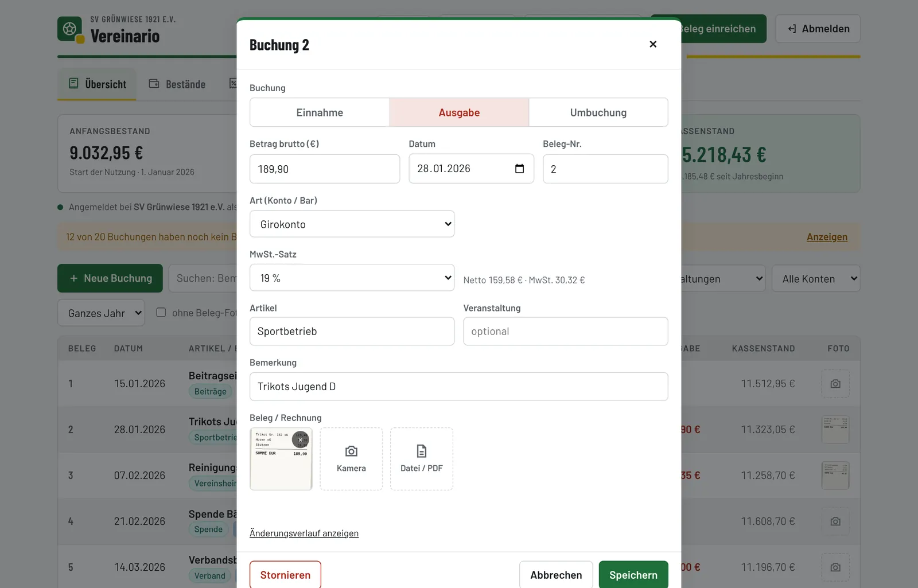The width and height of the screenshot is (918, 588).
Task: Switch to the Übersicht tab
Action: click(97, 84)
